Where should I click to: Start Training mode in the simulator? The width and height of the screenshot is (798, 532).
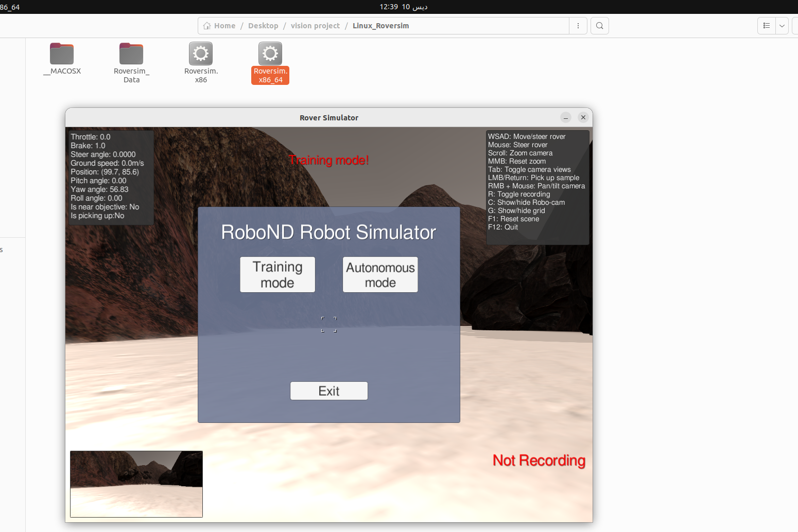coord(277,275)
